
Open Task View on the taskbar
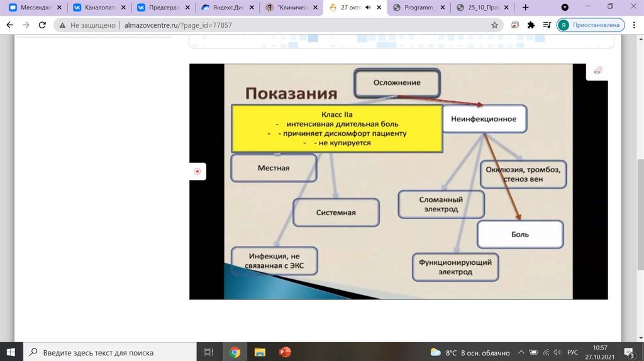(209, 352)
